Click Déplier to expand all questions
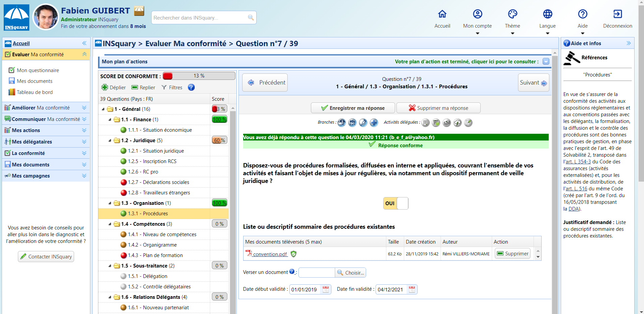Image resolution: width=644 pixels, height=314 pixels. point(114,88)
